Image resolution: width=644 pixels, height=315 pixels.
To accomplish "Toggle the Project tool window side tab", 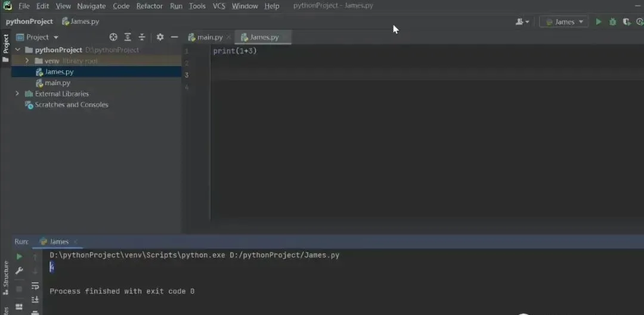I will click(6, 48).
